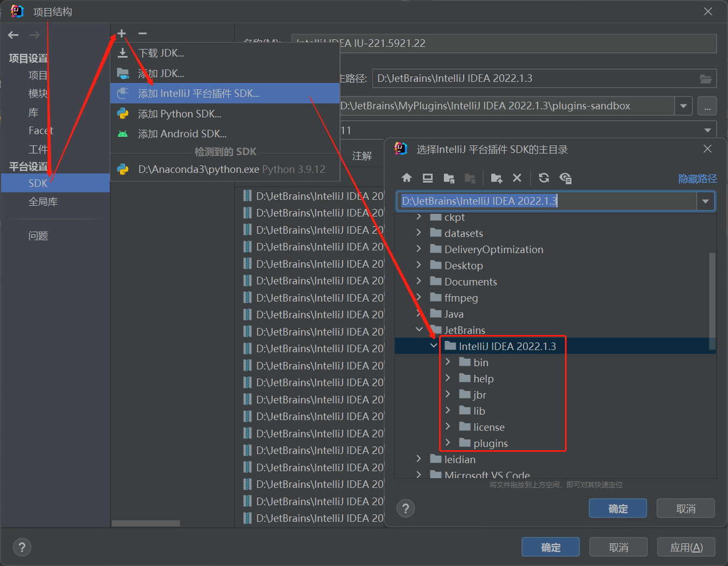Image resolution: width=728 pixels, height=566 pixels.
Task: Open the path history dropdown in chooser
Action: pos(705,201)
